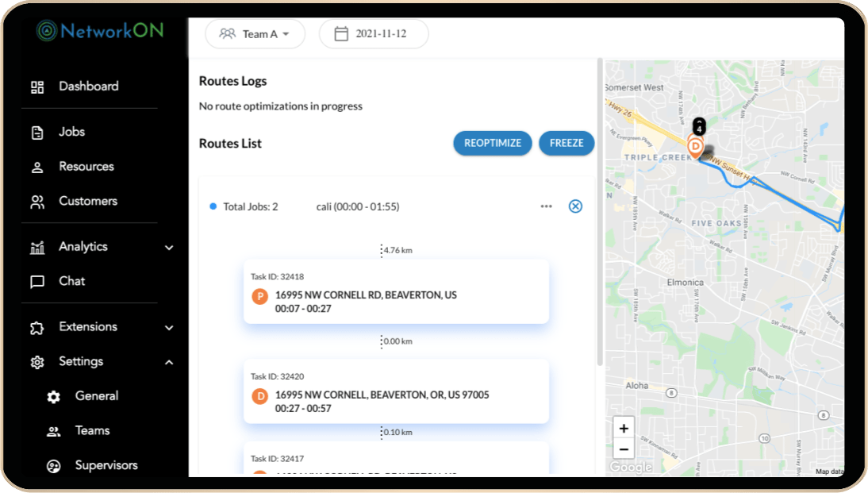The height and width of the screenshot is (493, 868).
Task: Open the three-dot route options menu
Action: [546, 206]
